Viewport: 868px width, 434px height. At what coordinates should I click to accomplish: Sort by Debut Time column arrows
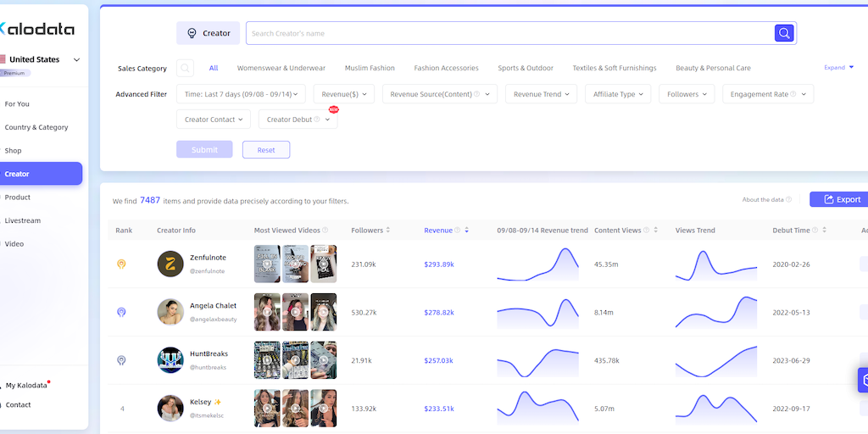point(825,231)
